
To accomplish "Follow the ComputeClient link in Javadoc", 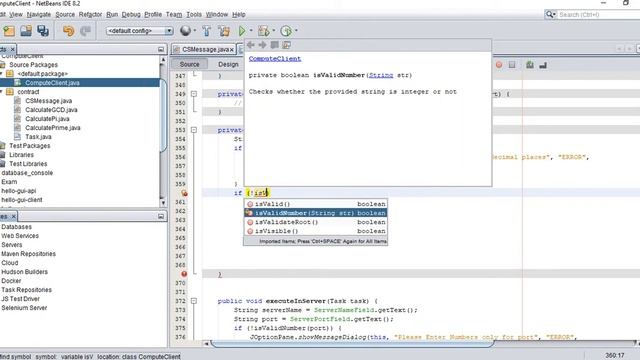I will 275,59.
